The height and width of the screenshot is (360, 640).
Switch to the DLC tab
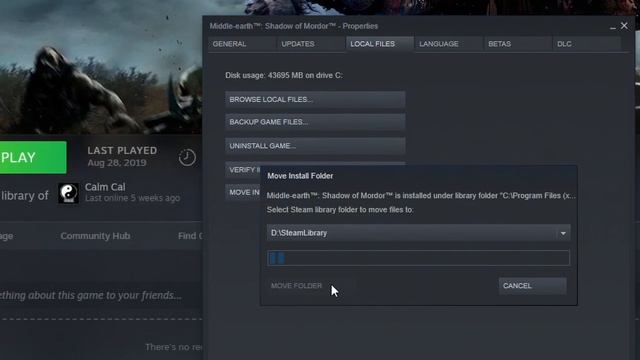[587, 44]
